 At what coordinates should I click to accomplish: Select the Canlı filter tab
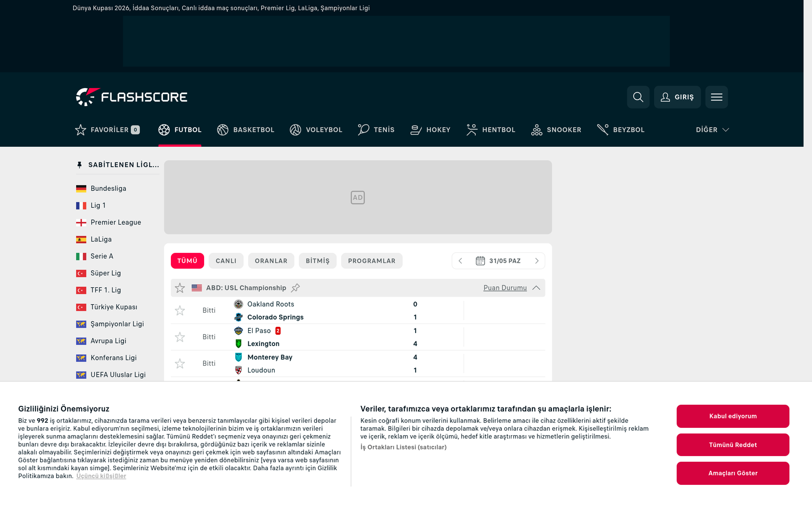[x=226, y=261]
